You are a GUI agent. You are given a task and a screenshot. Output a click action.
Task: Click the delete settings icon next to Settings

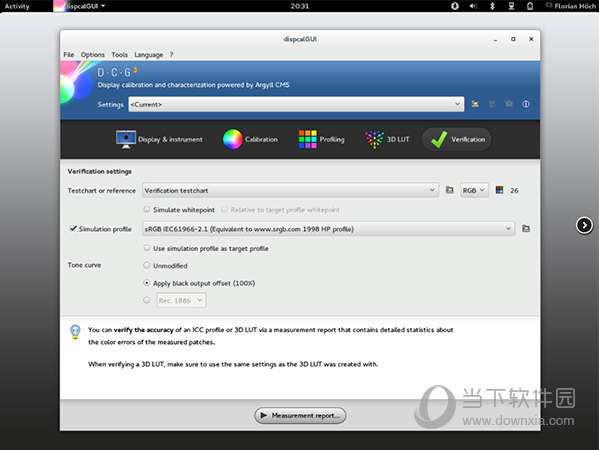pyautogui.click(x=492, y=104)
